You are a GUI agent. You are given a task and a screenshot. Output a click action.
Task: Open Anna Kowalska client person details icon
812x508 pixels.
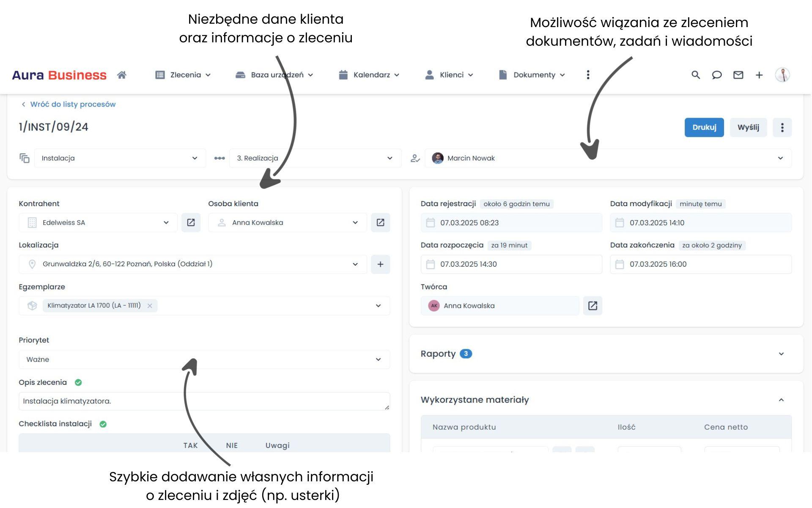[x=380, y=222]
